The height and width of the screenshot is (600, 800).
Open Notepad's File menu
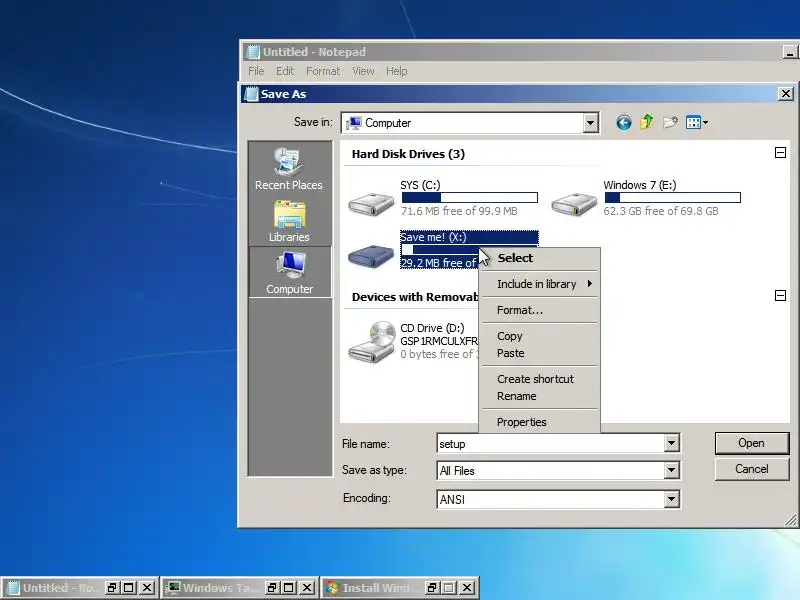tap(256, 71)
